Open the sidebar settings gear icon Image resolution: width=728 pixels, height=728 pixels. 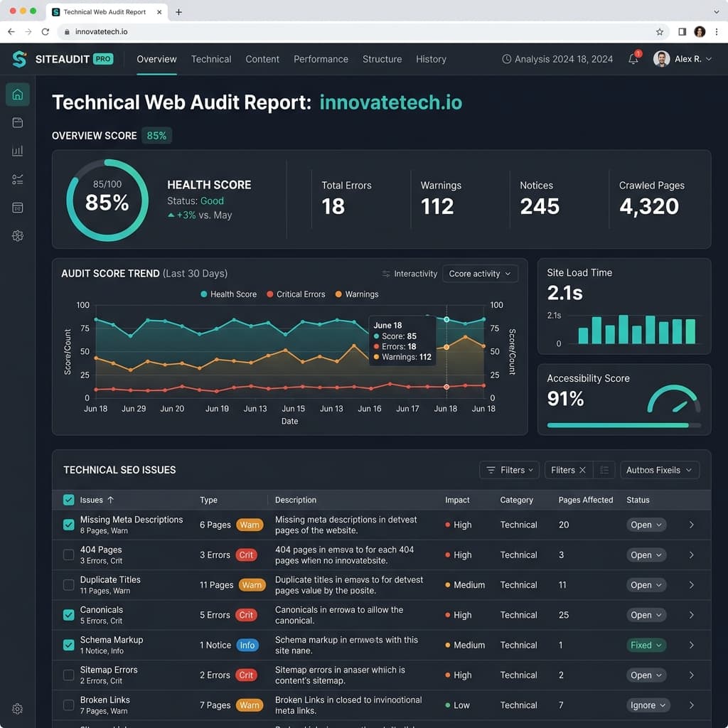(18, 709)
